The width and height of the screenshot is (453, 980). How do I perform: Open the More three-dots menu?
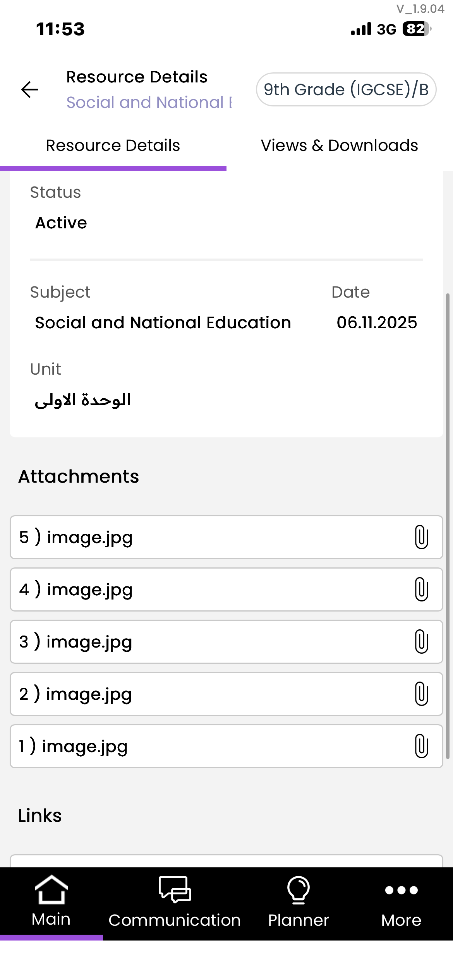pos(401,890)
